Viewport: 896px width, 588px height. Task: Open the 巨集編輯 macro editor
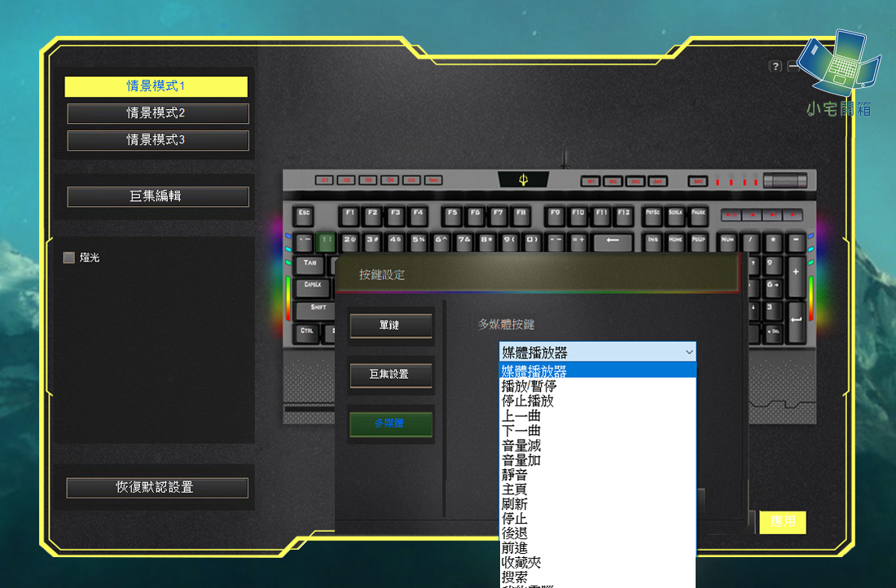(158, 196)
